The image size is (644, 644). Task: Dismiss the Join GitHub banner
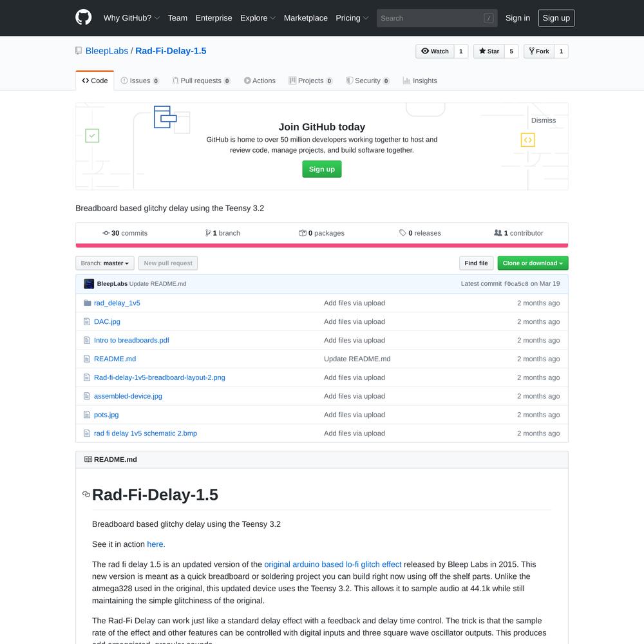[x=544, y=120]
